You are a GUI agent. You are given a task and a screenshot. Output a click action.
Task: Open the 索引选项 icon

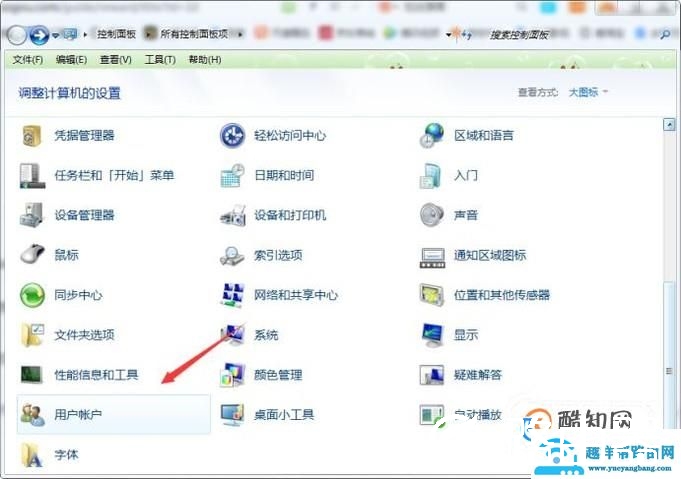coord(232,255)
